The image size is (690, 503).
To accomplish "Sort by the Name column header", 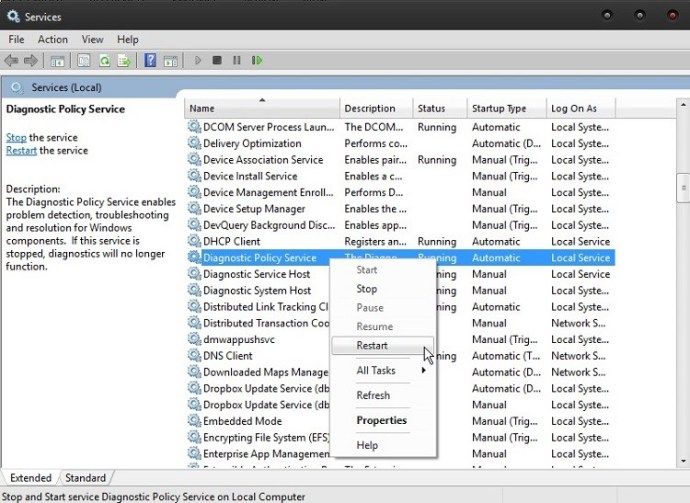I will click(x=262, y=108).
